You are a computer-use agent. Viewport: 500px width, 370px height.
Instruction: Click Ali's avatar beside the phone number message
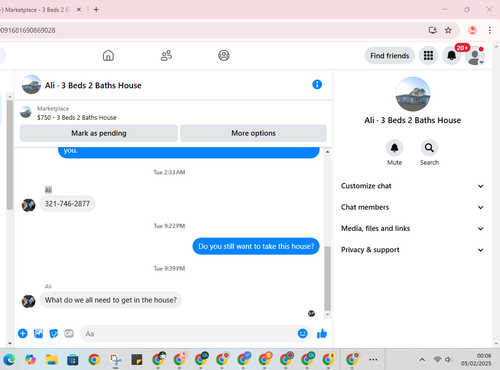[x=28, y=205]
